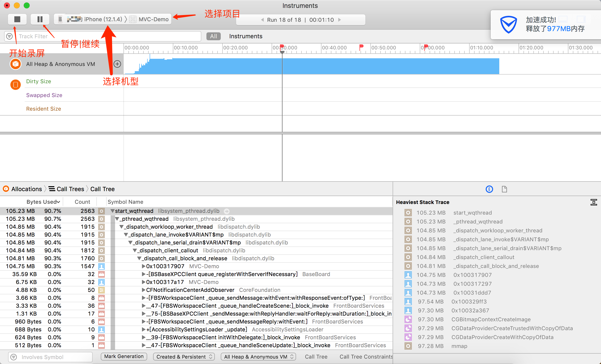This screenshot has width=601, height=364.
Task: Toggle stack trace compression icon
Action: [594, 202]
